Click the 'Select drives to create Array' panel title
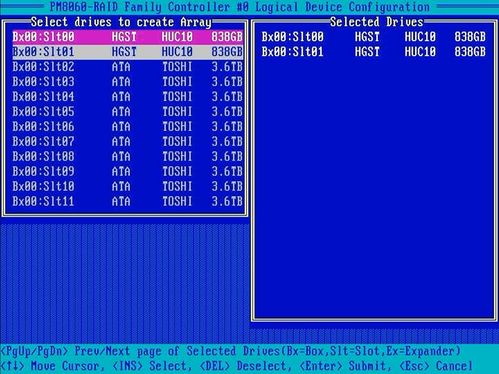The height and width of the screenshot is (374, 499). point(121,22)
